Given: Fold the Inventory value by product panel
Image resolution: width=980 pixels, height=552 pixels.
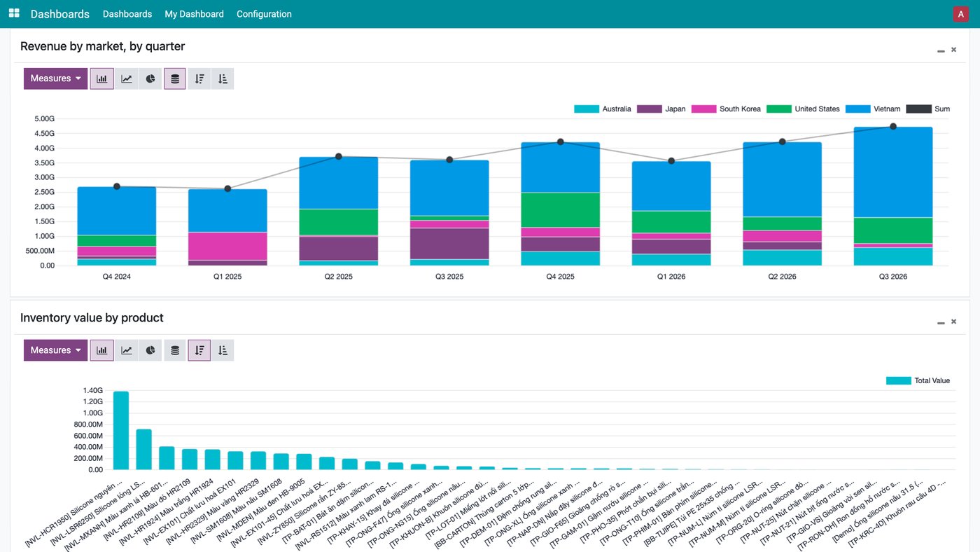Looking at the screenshot, I should pyautogui.click(x=941, y=322).
